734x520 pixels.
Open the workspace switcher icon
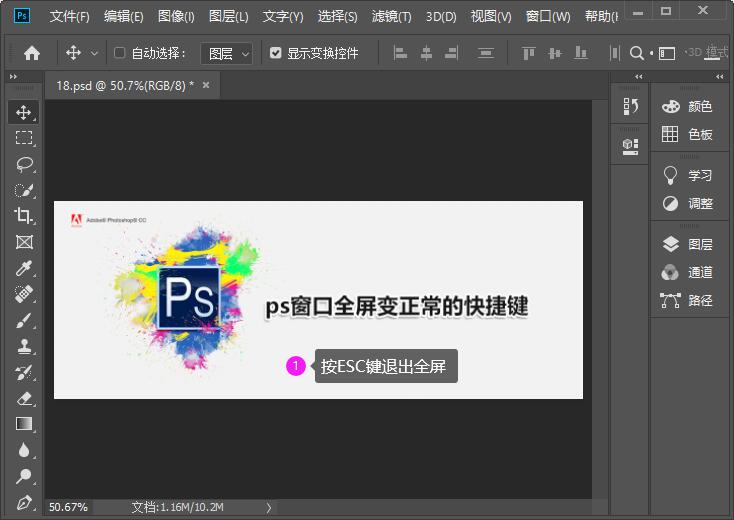click(x=667, y=53)
